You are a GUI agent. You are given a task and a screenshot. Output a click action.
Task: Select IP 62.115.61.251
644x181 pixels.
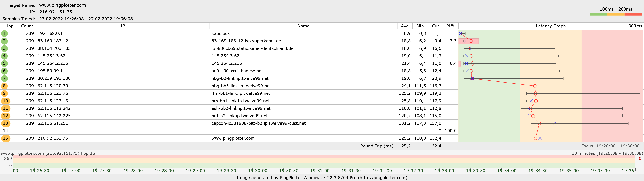53,124
